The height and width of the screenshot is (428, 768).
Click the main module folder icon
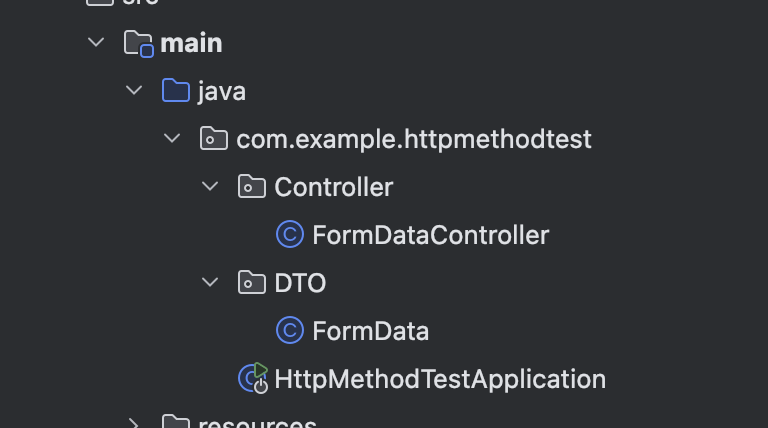point(139,44)
